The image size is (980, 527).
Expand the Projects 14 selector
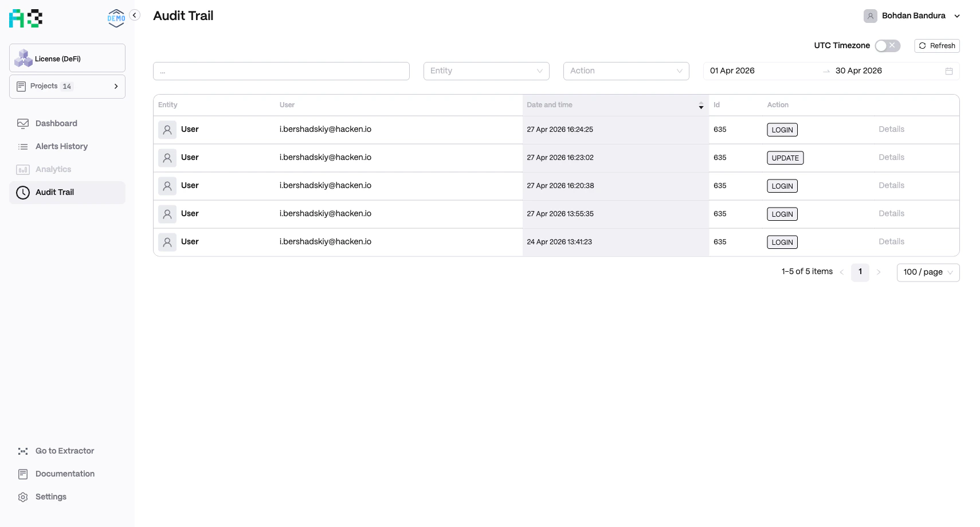coord(67,87)
